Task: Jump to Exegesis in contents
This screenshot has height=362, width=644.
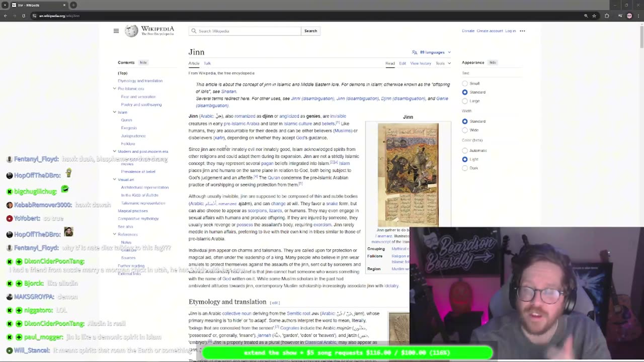Action: [x=129, y=128]
